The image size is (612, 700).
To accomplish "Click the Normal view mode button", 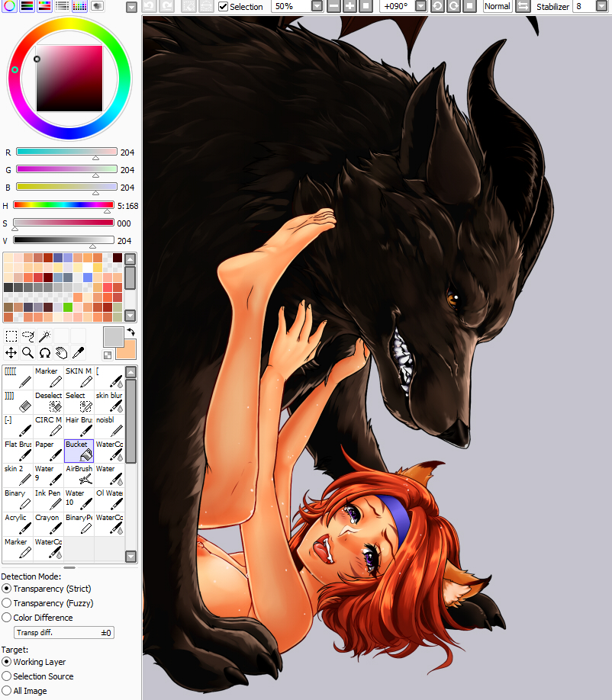I will 498,6.
